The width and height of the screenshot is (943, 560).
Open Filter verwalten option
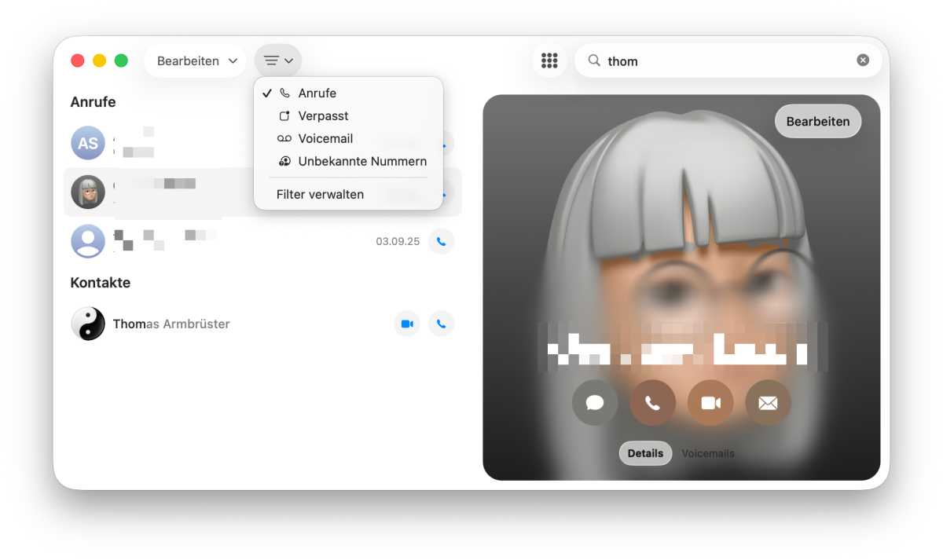tap(320, 194)
